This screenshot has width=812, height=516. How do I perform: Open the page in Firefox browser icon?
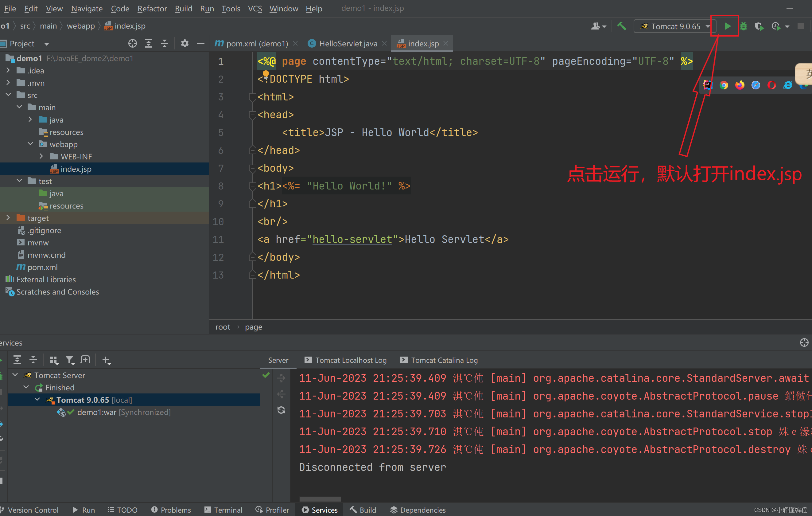(740, 85)
